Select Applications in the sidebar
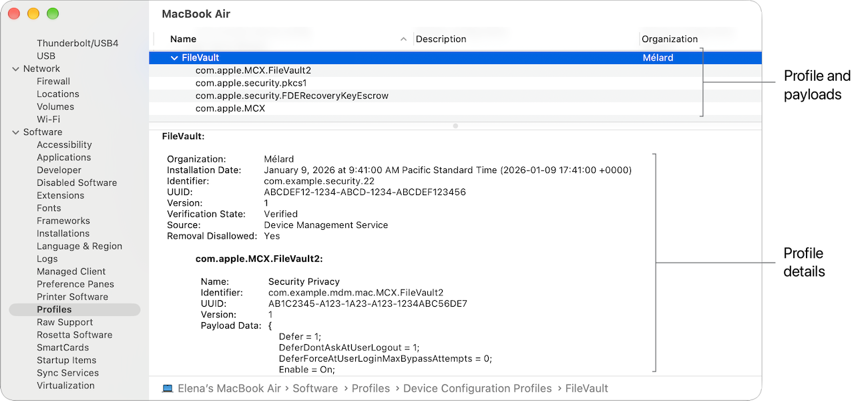Image resolution: width=868 pixels, height=401 pixels. (64, 158)
